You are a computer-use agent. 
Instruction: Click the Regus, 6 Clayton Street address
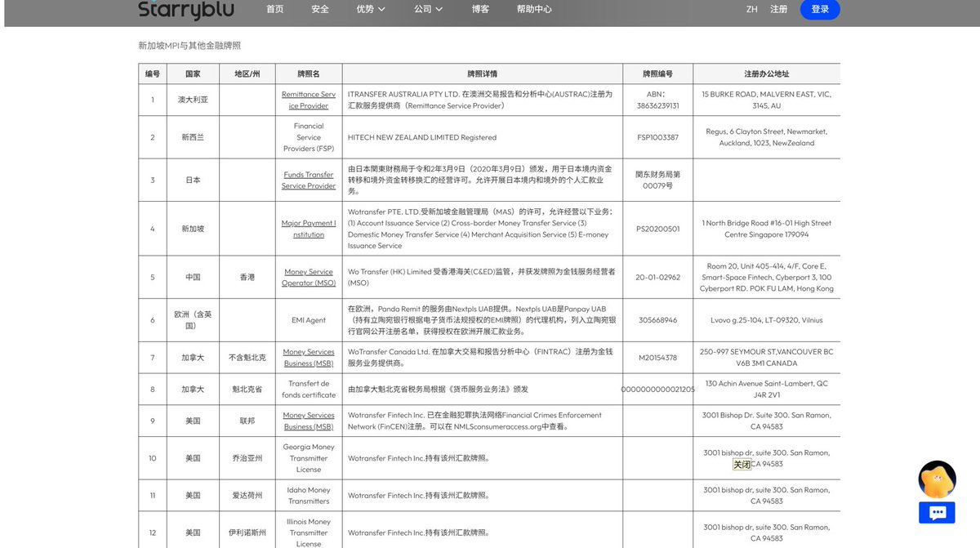click(766, 137)
